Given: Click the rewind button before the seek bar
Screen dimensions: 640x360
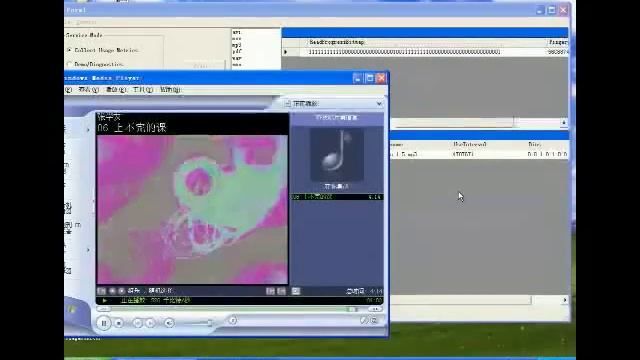Looking at the screenshot, I should click(103, 309).
